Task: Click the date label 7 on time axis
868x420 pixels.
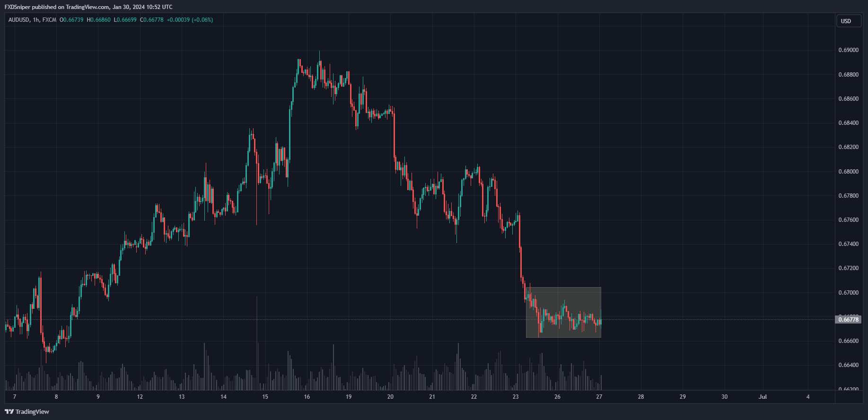Action: tap(15, 397)
